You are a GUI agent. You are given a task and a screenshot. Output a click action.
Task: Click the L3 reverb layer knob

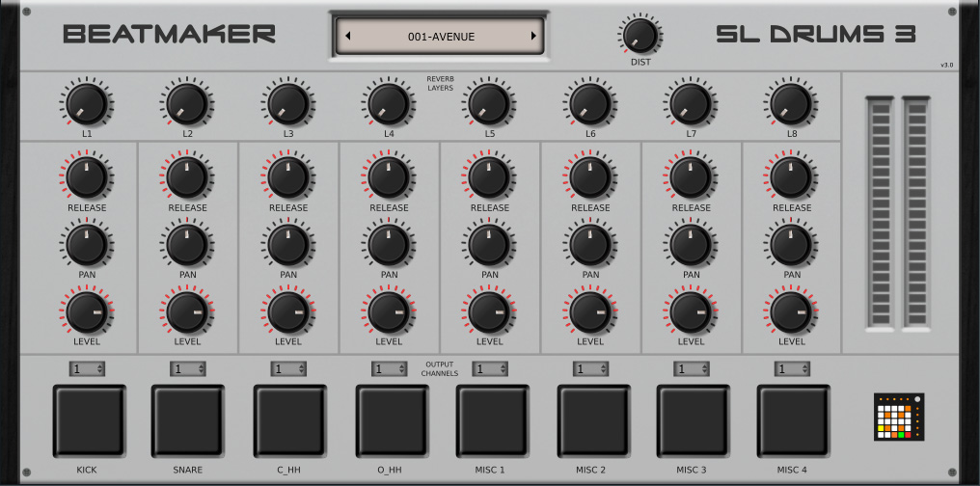tap(288, 104)
